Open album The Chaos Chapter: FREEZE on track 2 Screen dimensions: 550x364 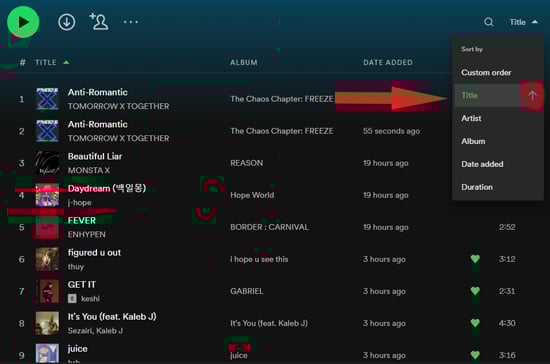(282, 131)
